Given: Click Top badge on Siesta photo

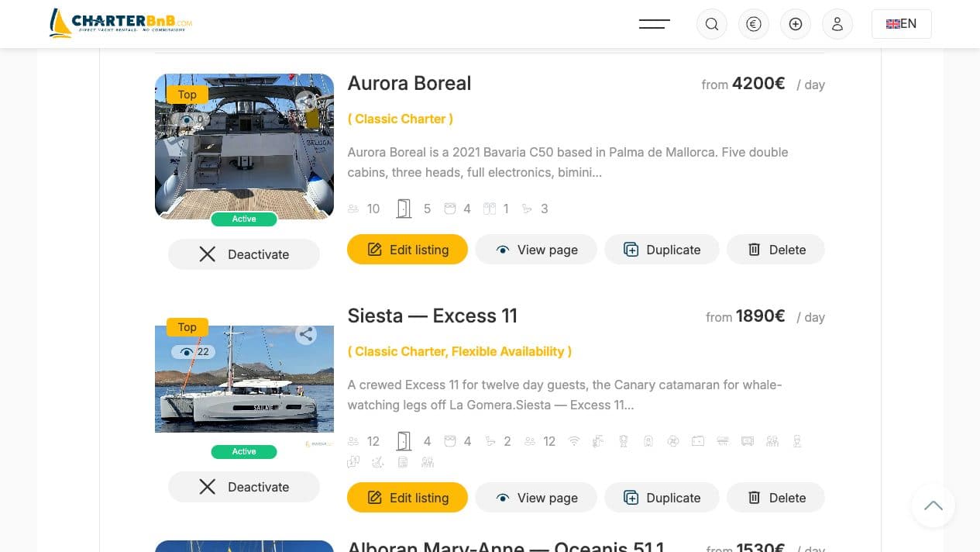Looking at the screenshot, I should coord(187,327).
